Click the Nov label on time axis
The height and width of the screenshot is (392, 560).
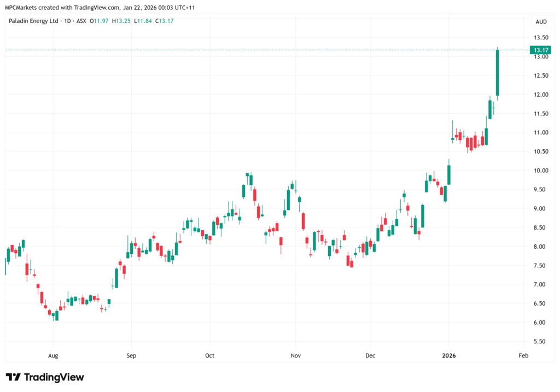coord(296,355)
